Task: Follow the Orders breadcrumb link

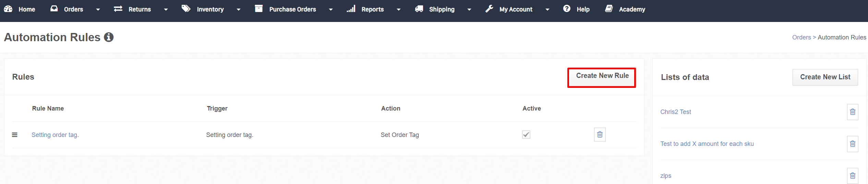Action: [801, 37]
